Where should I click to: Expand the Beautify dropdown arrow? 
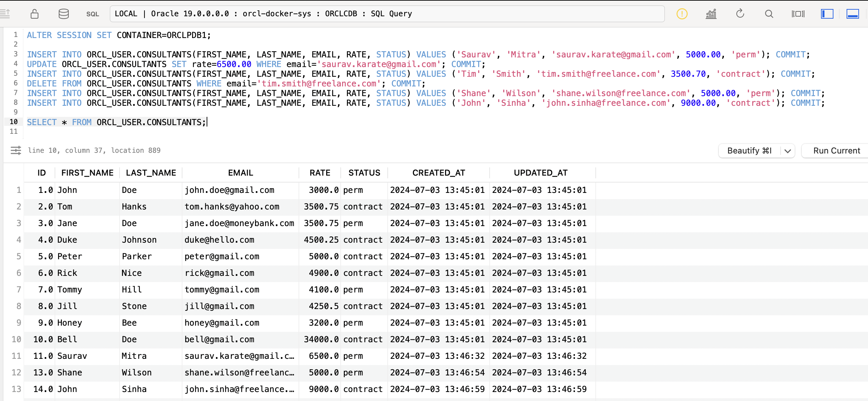click(x=787, y=151)
